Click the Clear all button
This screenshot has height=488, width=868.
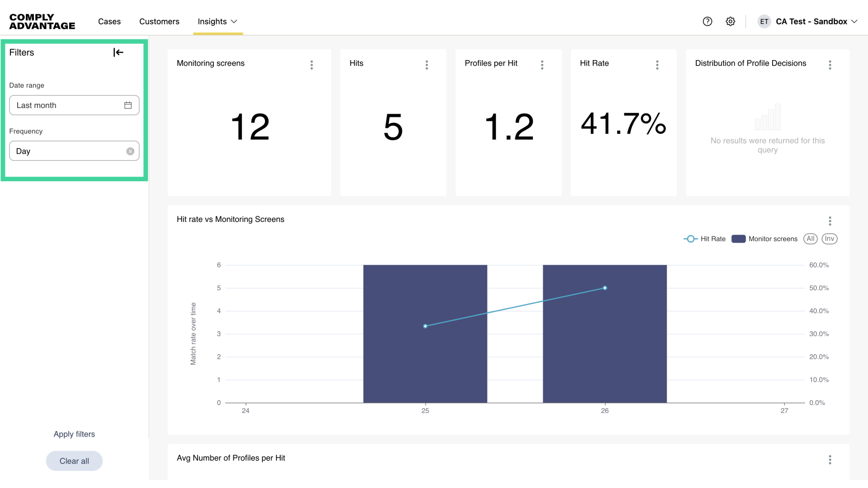pyautogui.click(x=74, y=461)
